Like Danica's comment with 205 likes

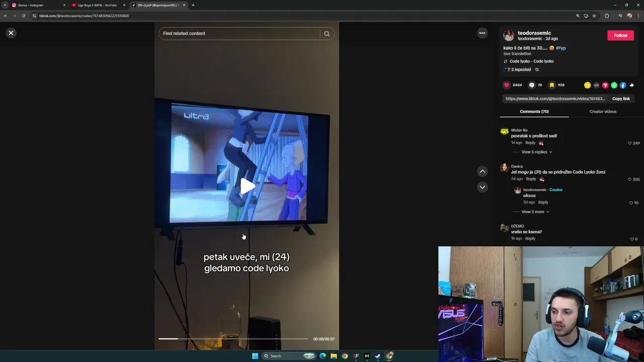[629, 179]
